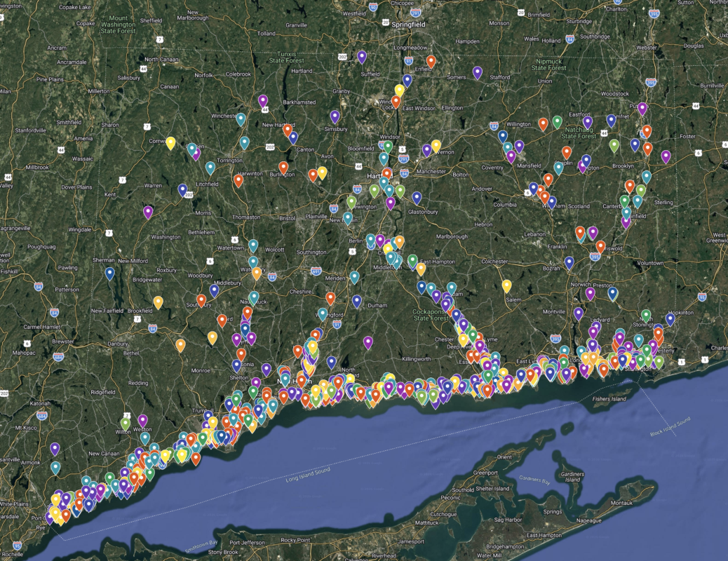This screenshot has height=561, width=728.
Task: Open the orange pin at Enfield
Action: pyautogui.click(x=431, y=61)
